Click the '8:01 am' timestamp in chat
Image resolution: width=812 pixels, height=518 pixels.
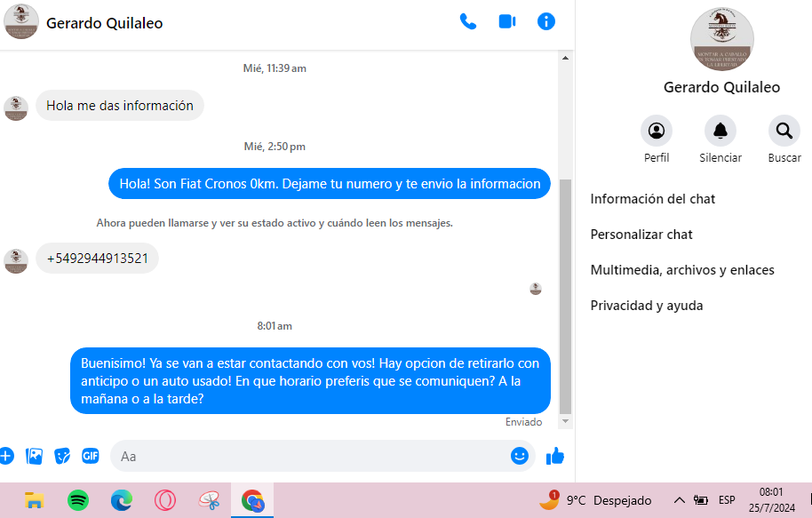click(x=275, y=326)
